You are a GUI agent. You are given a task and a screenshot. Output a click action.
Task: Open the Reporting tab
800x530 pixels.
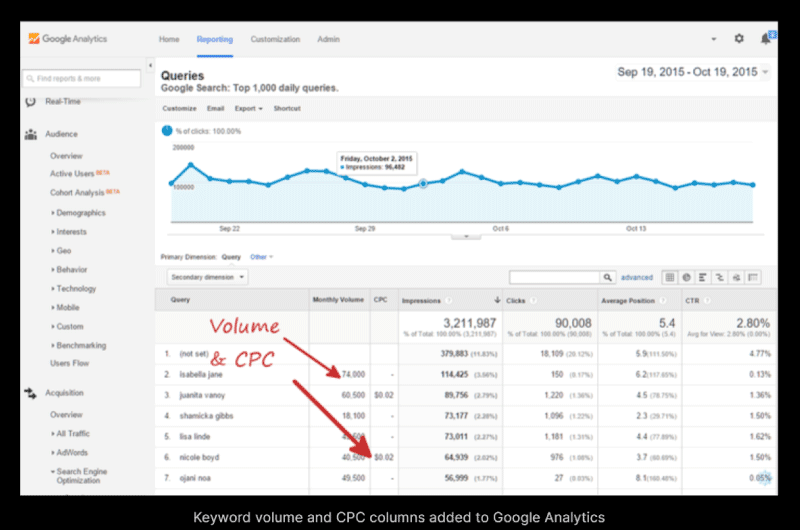click(215, 39)
